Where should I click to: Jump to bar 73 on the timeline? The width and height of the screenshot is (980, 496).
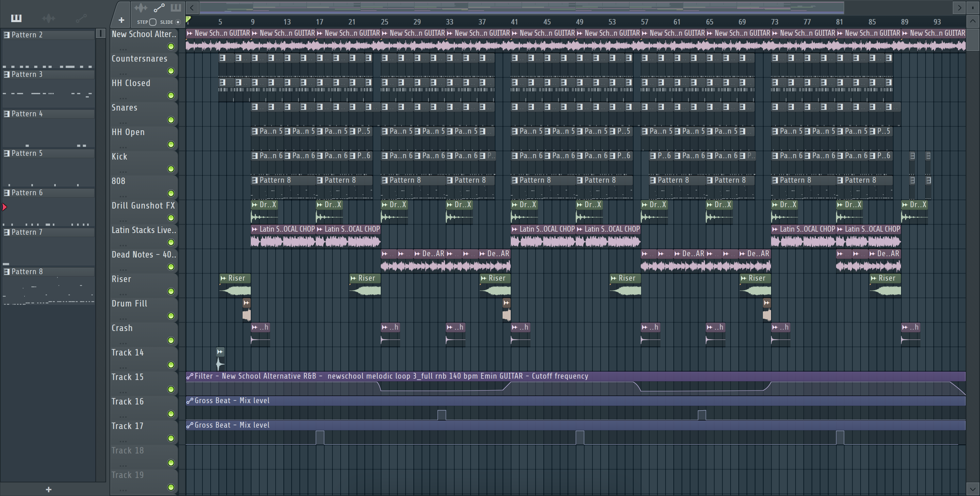pyautogui.click(x=774, y=22)
